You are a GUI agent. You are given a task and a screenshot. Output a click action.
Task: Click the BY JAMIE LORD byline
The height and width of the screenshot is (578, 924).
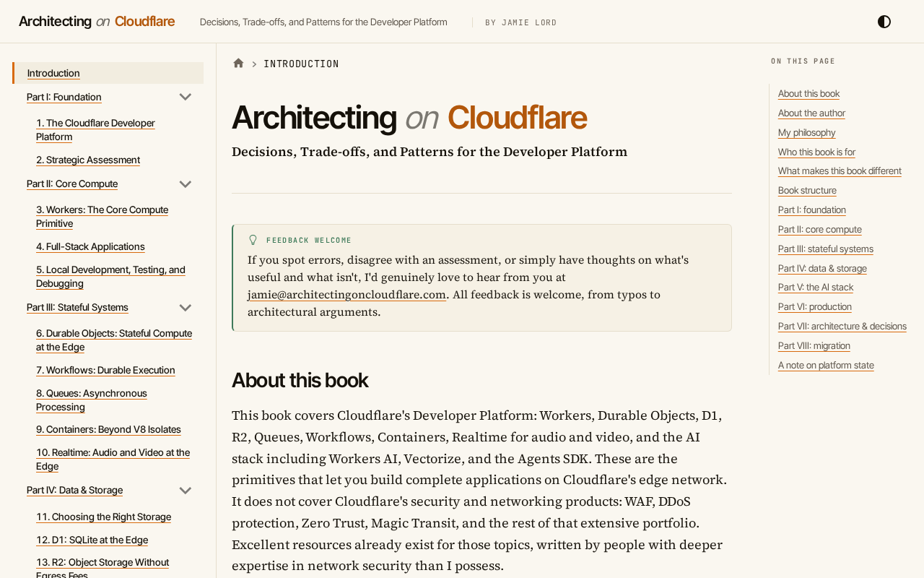tap(521, 22)
